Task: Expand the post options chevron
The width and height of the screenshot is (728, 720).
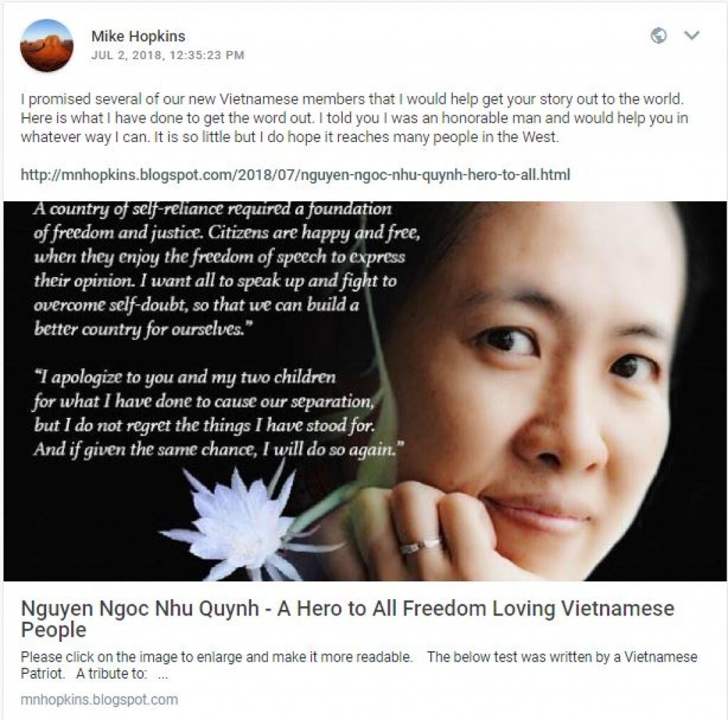Action: [692, 36]
